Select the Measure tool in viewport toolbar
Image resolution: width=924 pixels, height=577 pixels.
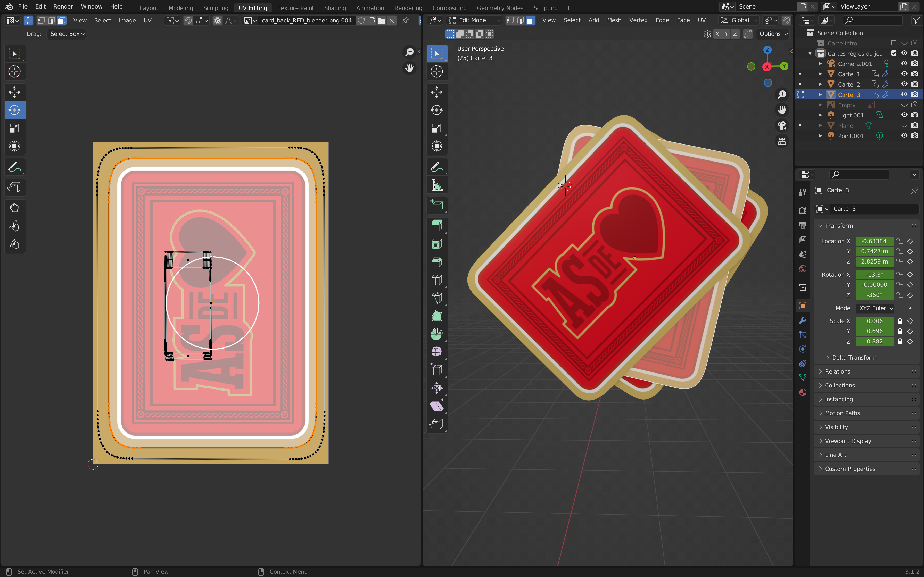[437, 185]
